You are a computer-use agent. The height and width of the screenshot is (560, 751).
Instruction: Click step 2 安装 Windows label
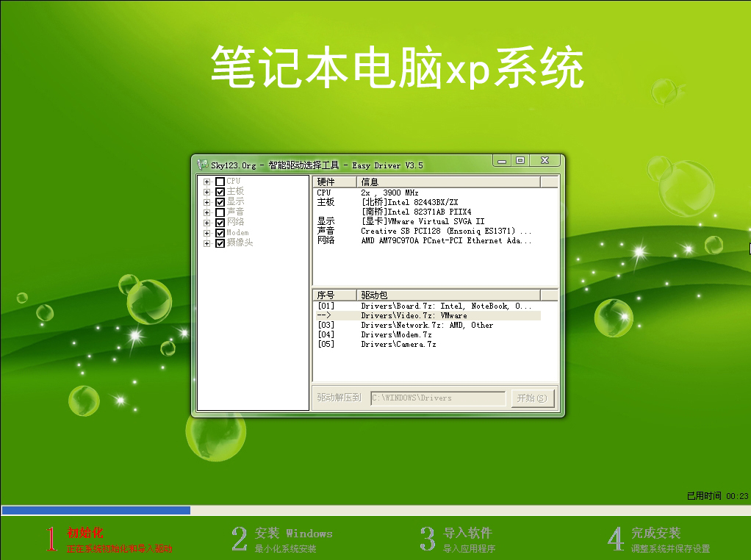(x=294, y=533)
